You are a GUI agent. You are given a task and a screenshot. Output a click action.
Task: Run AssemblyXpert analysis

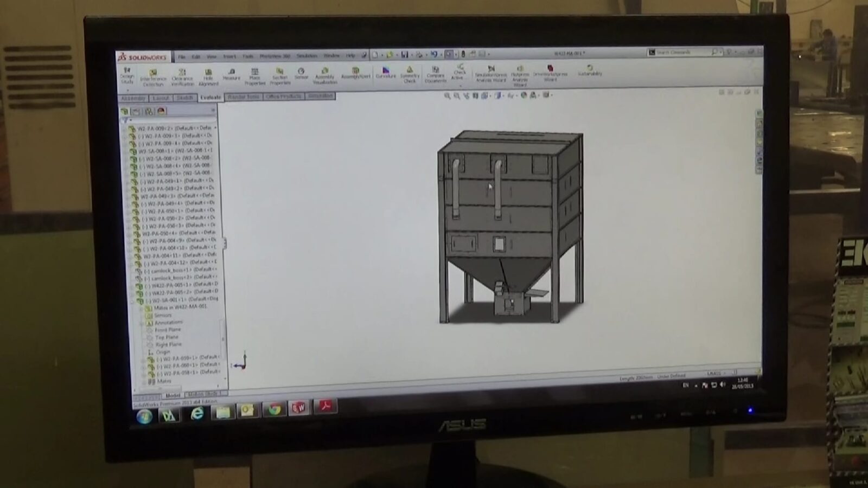tap(356, 73)
